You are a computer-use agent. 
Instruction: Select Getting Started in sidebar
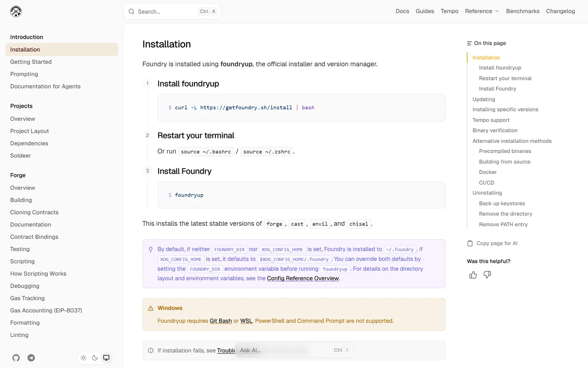point(31,62)
